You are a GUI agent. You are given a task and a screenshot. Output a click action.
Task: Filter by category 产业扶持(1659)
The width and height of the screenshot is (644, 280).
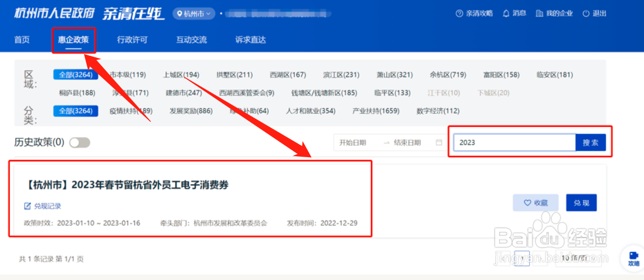[376, 111]
